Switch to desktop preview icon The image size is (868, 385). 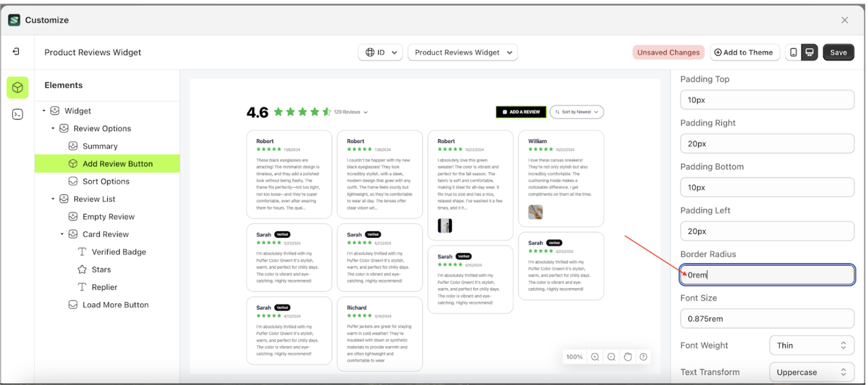click(x=810, y=52)
